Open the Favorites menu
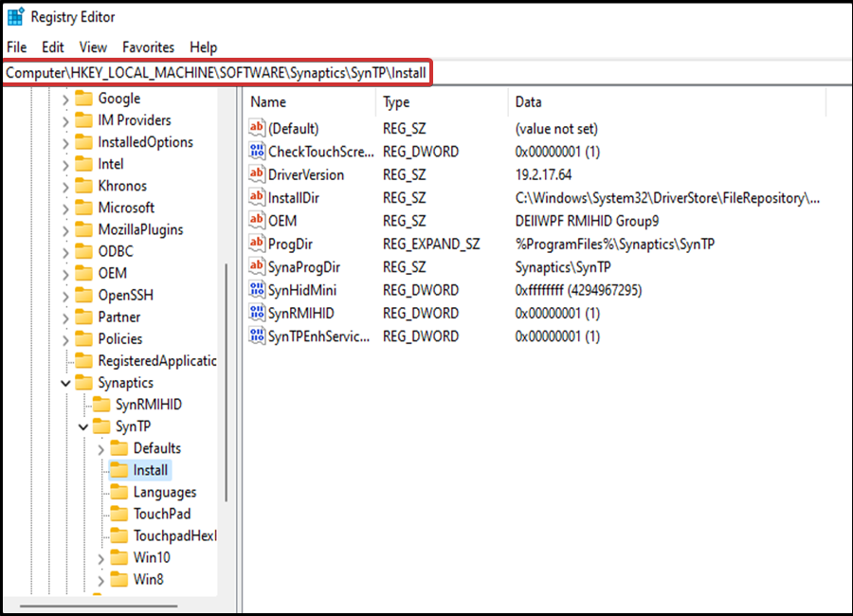Screen dimensions: 853x616 (148, 47)
